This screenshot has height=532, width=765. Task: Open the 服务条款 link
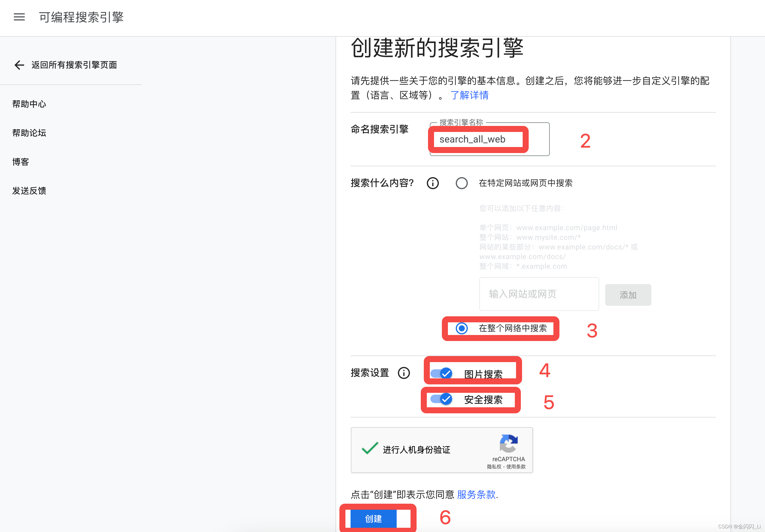(476, 495)
